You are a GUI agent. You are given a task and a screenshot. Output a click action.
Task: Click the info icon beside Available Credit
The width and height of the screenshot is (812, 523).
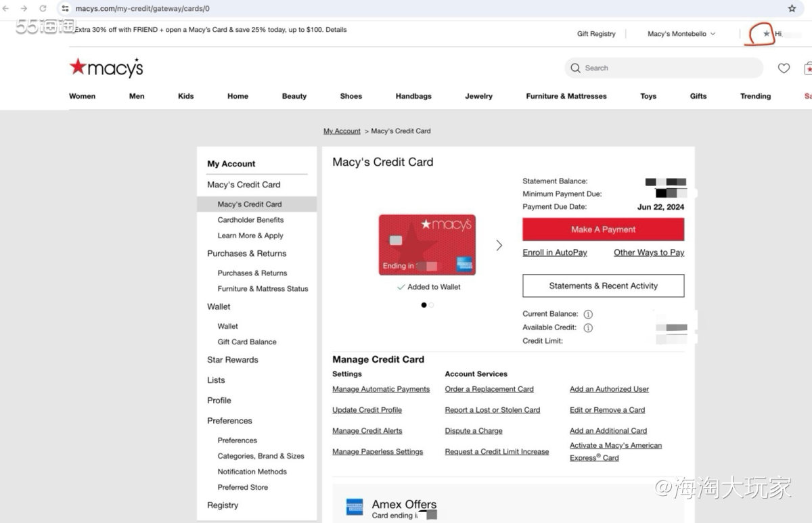click(x=588, y=328)
